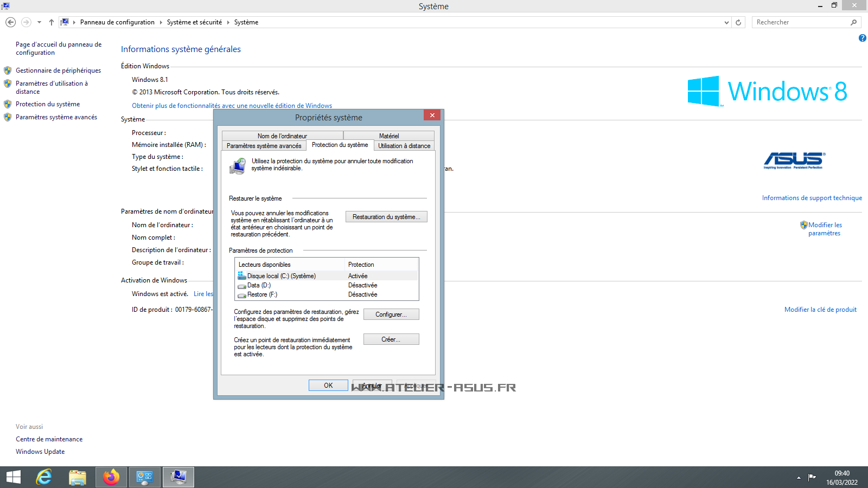Image resolution: width=868 pixels, height=488 pixels.
Task: Click the Restauration du système button
Action: point(386,217)
